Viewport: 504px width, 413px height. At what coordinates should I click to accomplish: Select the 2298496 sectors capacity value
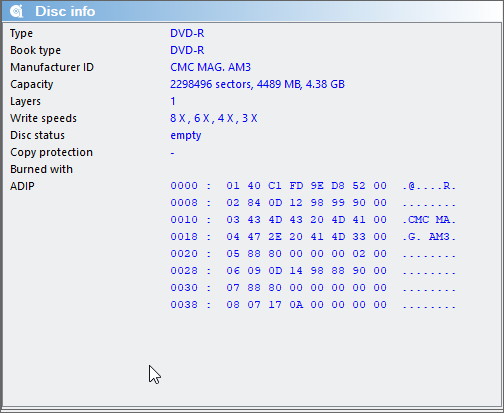257,84
